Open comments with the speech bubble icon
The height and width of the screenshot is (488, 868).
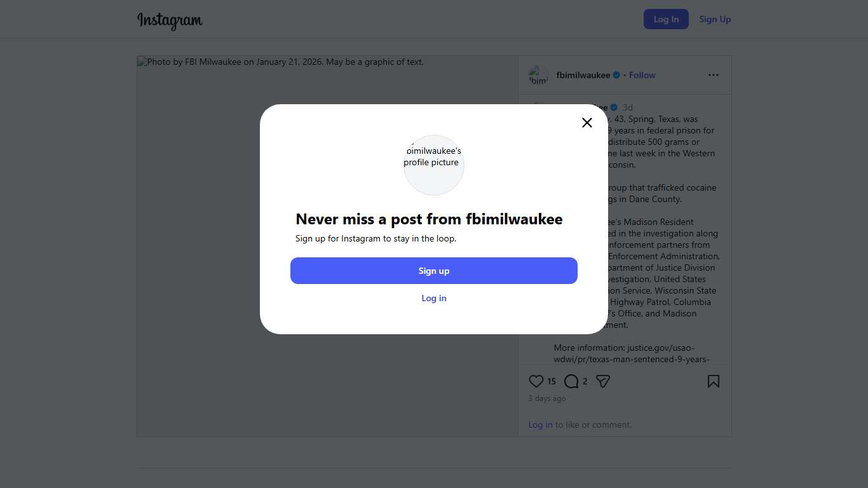571,381
